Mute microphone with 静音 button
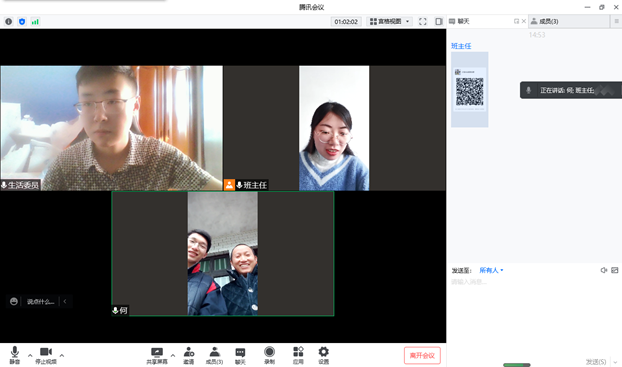The image size is (622, 367). point(15,355)
